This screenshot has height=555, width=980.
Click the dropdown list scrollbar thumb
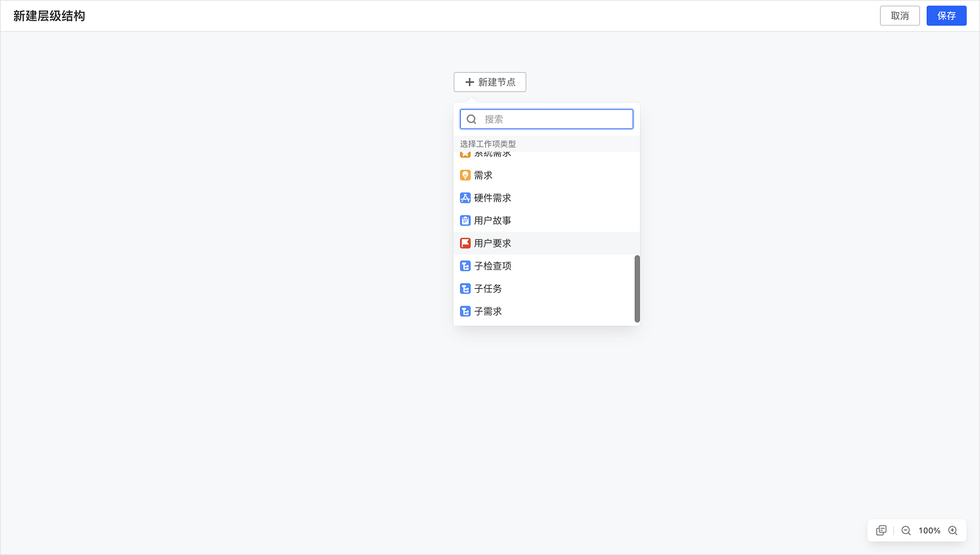point(637,287)
